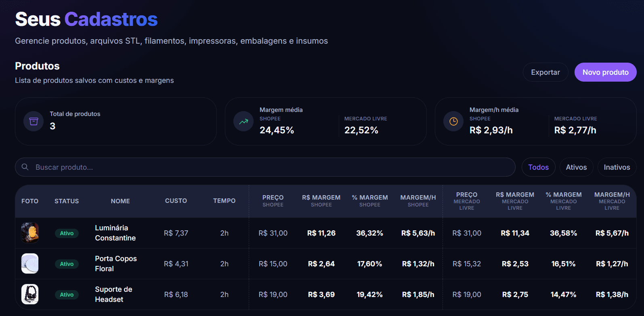Sort by the FOTO column header
This screenshot has width=644, height=316.
click(x=30, y=201)
